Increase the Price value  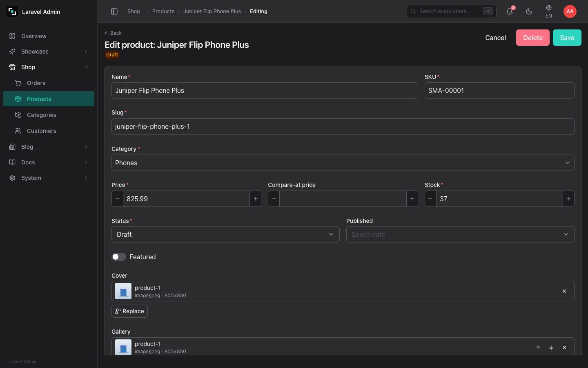point(256,199)
